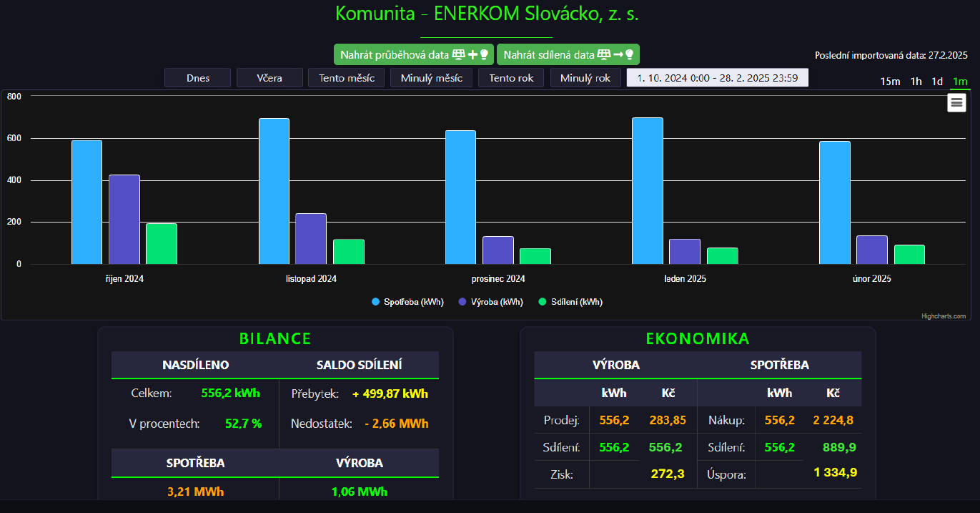Click the listopad 2024 blue Spotřeba bar
980x513 pixels.
tap(274, 191)
